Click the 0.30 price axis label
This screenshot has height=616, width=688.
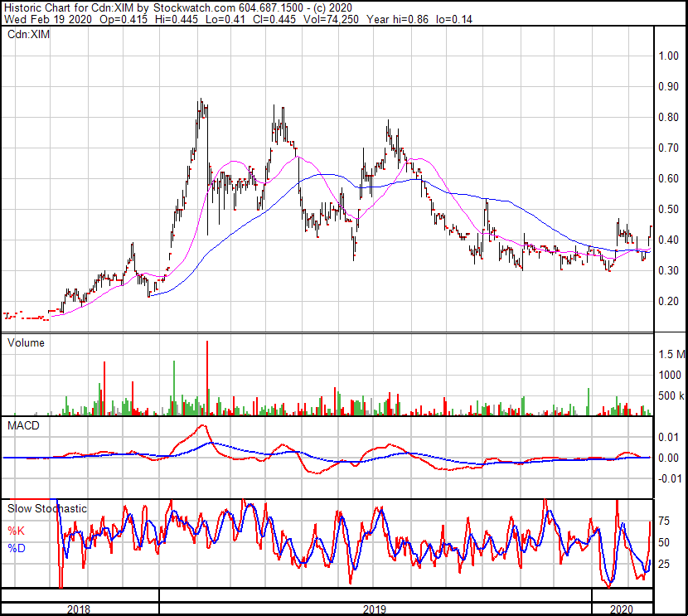tap(669, 271)
